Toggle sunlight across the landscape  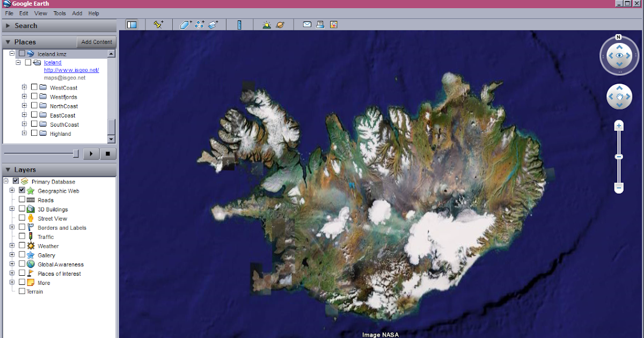coord(266,24)
